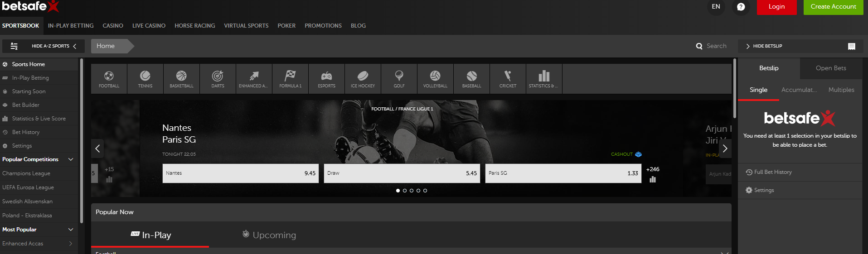Click the Create Account button
Screen dimensions: 868x254
coord(833,7)
